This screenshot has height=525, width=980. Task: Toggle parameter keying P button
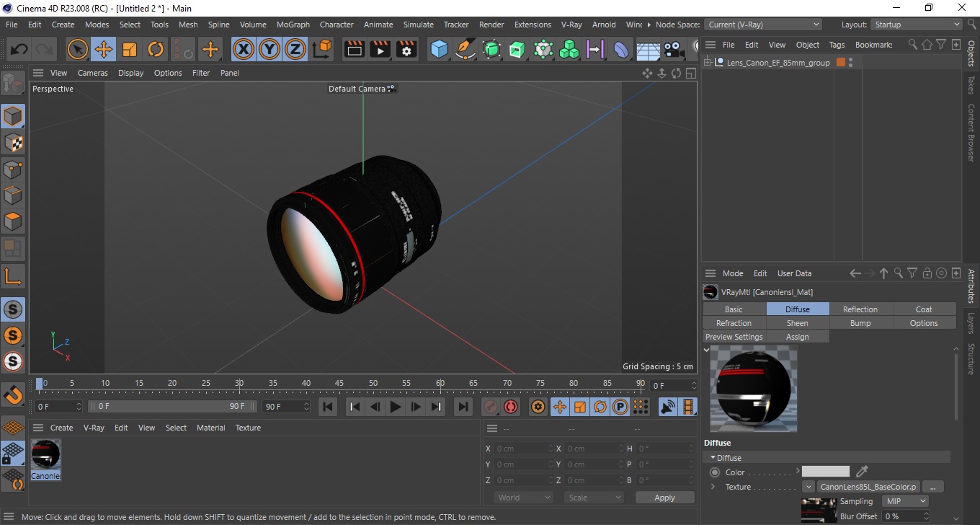pyautogui.click(x=620, y=407)
